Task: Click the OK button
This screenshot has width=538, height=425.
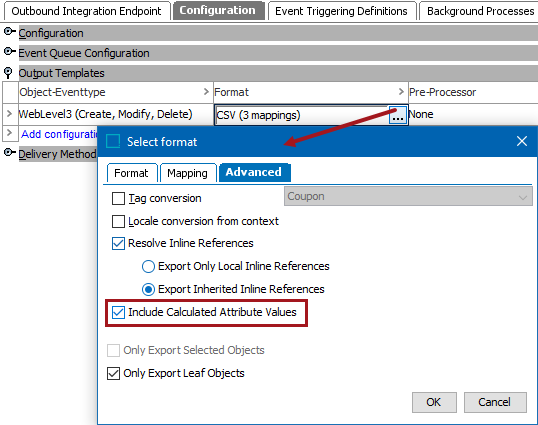Action: tap(434, 402)
